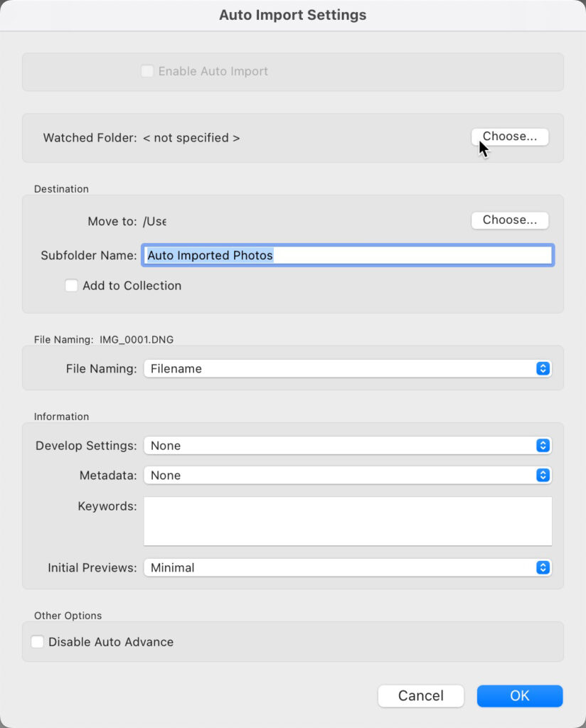Click the 'Destination' section heading
The width and height of the screenshot is (586, 728).
(61, 189)
